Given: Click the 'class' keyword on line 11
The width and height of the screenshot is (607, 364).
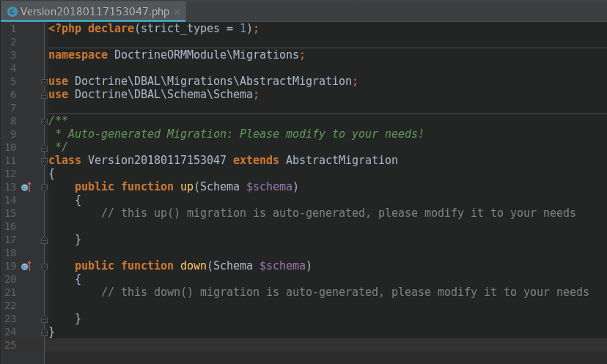Looking at the screenshot, I should (65, 160).
